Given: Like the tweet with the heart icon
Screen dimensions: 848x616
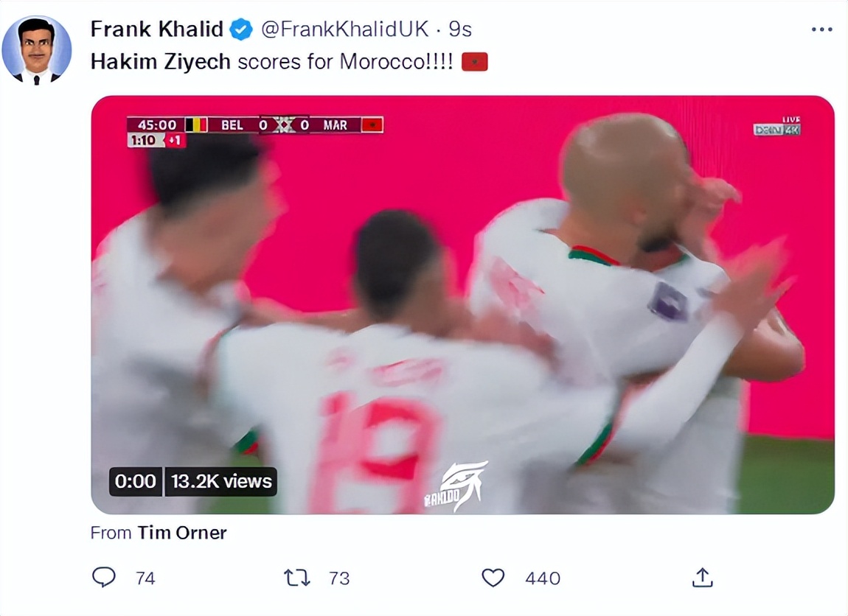Looking at the screenshot, I should pyautogui.click(x=493, y=578).
